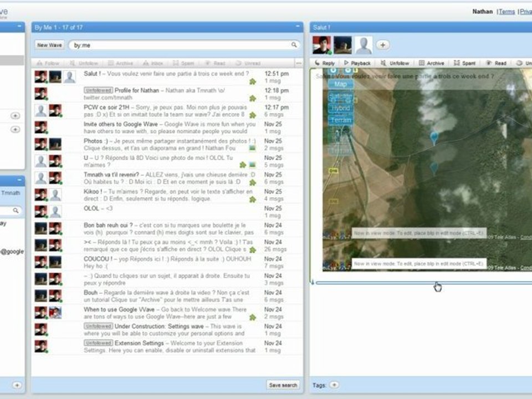Click the upper plus button in navigation panel
This screenshot has height=399, width=532.
16,116
